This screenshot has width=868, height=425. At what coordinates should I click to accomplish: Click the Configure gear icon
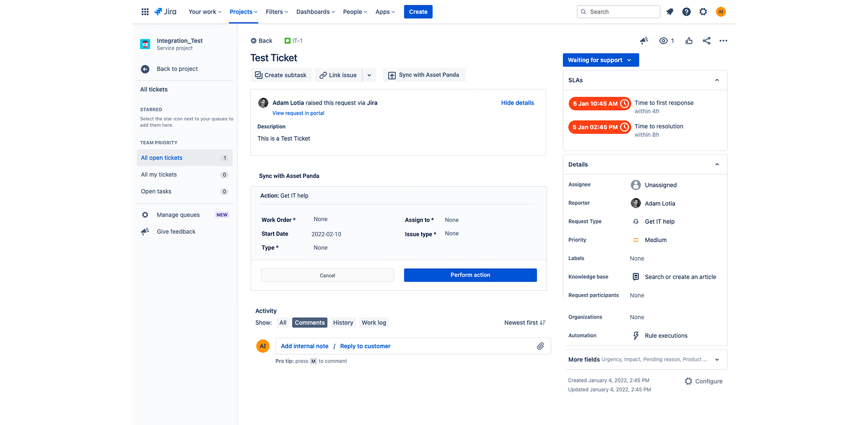(688, 381)
